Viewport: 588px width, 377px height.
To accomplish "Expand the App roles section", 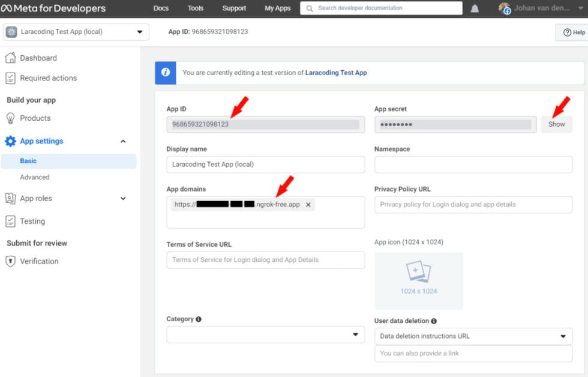I will point(123,199).
